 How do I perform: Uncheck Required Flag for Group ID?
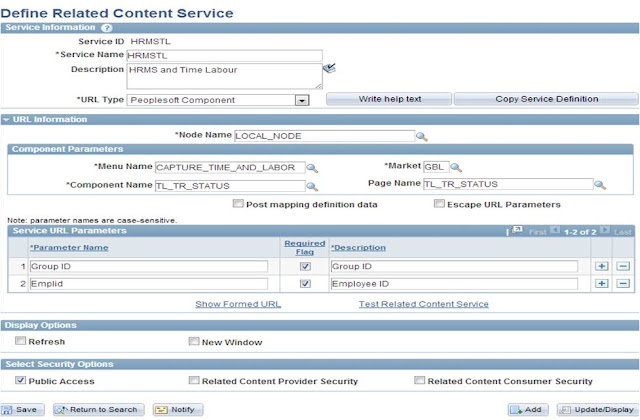304,266
